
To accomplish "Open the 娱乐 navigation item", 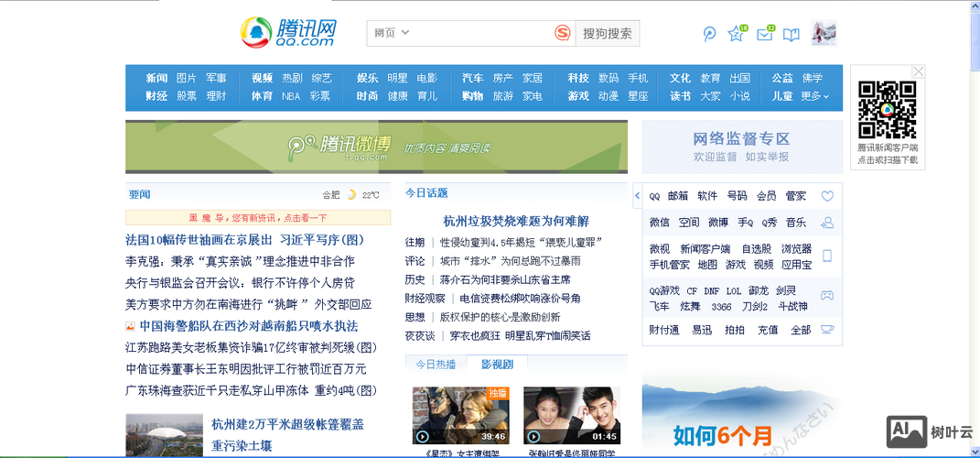I will pyautogui.click(x=368, y=78).
